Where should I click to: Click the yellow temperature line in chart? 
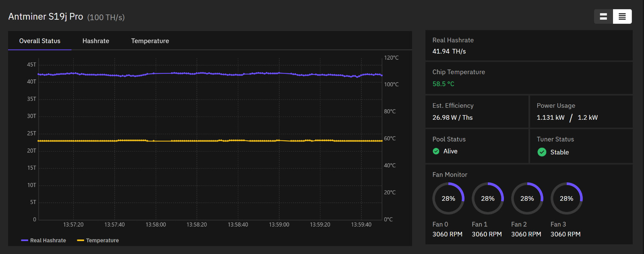tap(210, 141)
